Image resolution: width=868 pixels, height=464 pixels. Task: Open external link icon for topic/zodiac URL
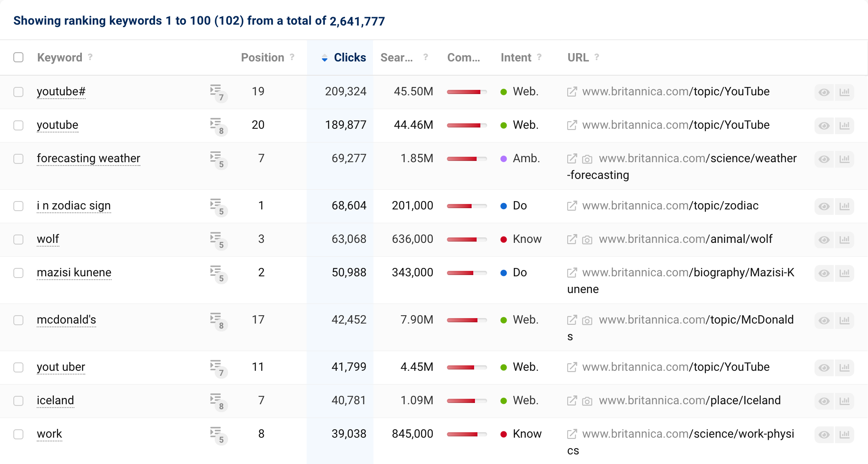(572, 206)
